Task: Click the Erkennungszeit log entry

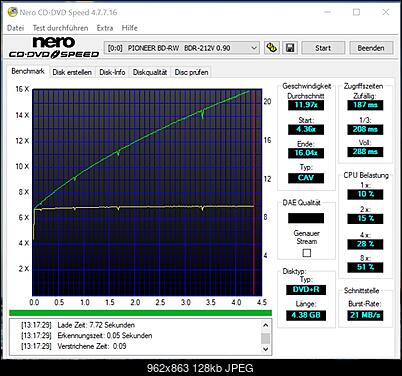Action: click(87, 336)
